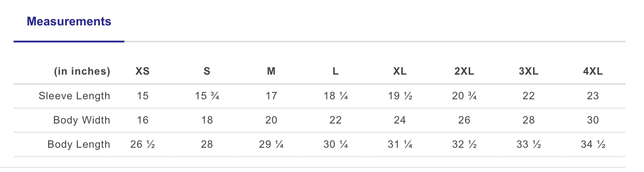The height and width of the screenshot is (172, 644).
Task: Click the body width value 24
Action: [x=400, y=120]
